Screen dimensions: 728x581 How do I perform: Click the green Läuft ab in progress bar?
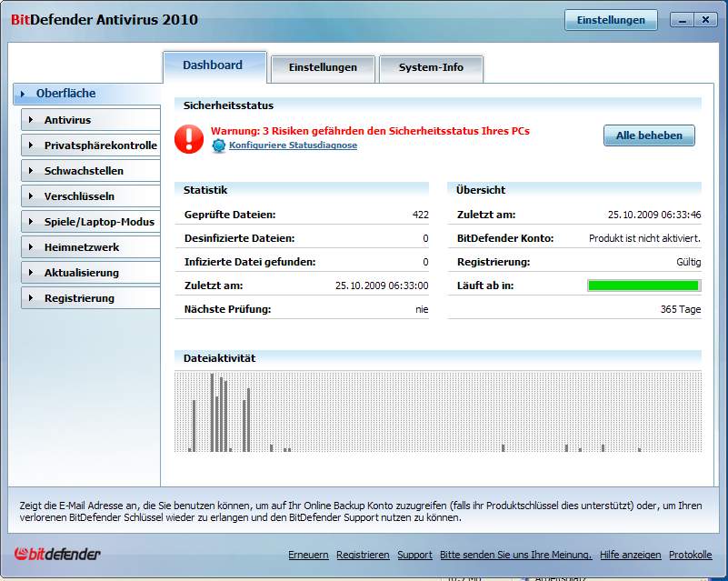tap(643, 285)
